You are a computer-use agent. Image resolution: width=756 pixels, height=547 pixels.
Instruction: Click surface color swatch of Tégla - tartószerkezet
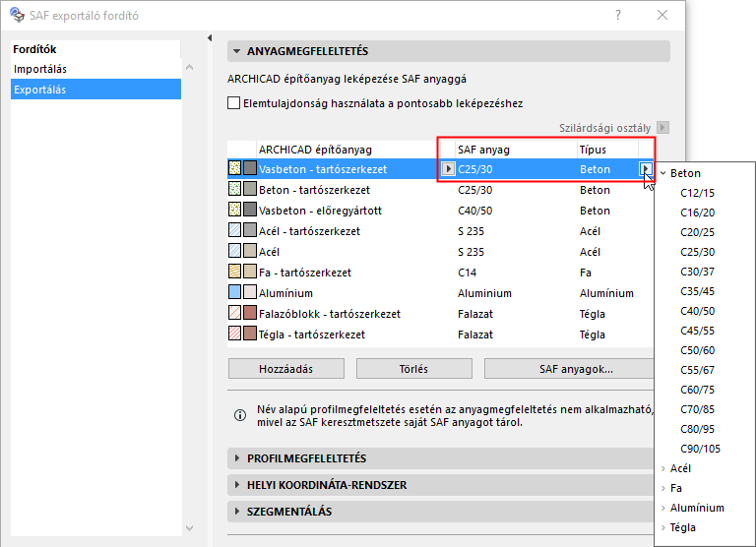point(250,334)
